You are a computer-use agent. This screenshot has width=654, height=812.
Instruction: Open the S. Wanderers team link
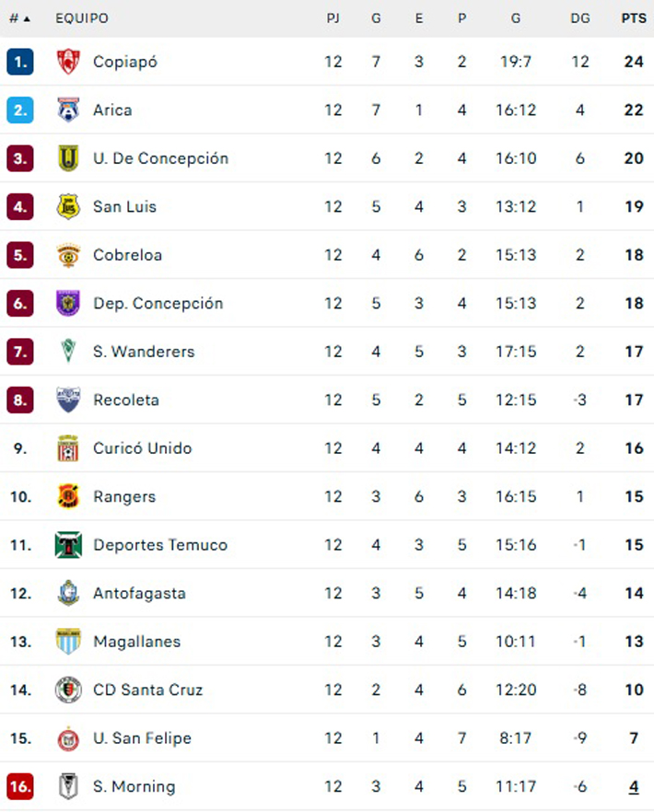(x=144, y=352)
